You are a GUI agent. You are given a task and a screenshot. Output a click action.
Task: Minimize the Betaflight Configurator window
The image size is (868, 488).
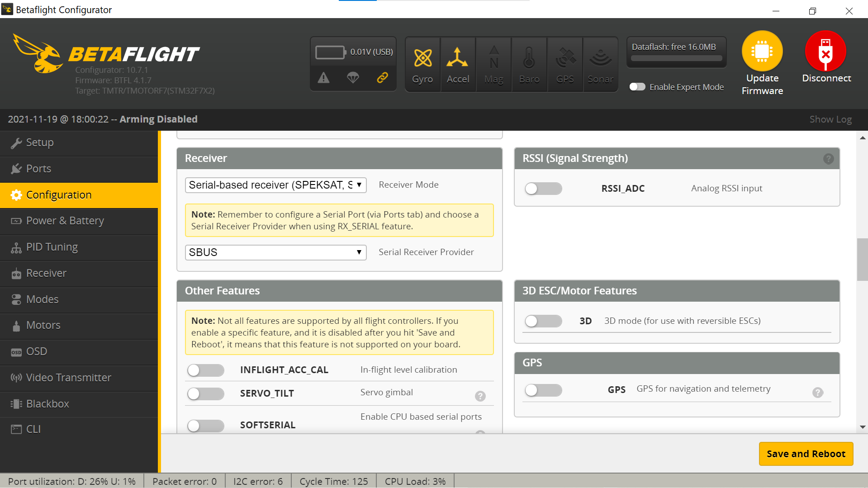coord(776,11)
